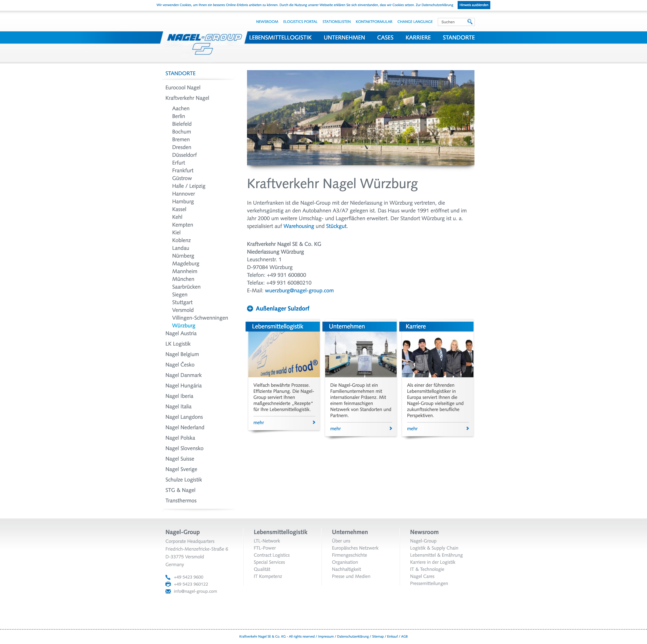
Task: Open the Change Language menu
Action: 415,22
